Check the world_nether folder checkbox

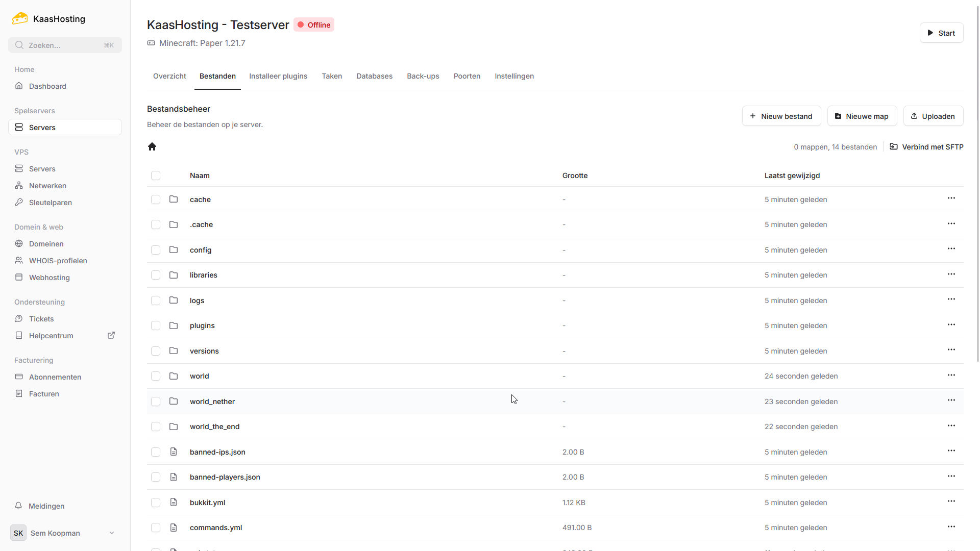(156, 402)
